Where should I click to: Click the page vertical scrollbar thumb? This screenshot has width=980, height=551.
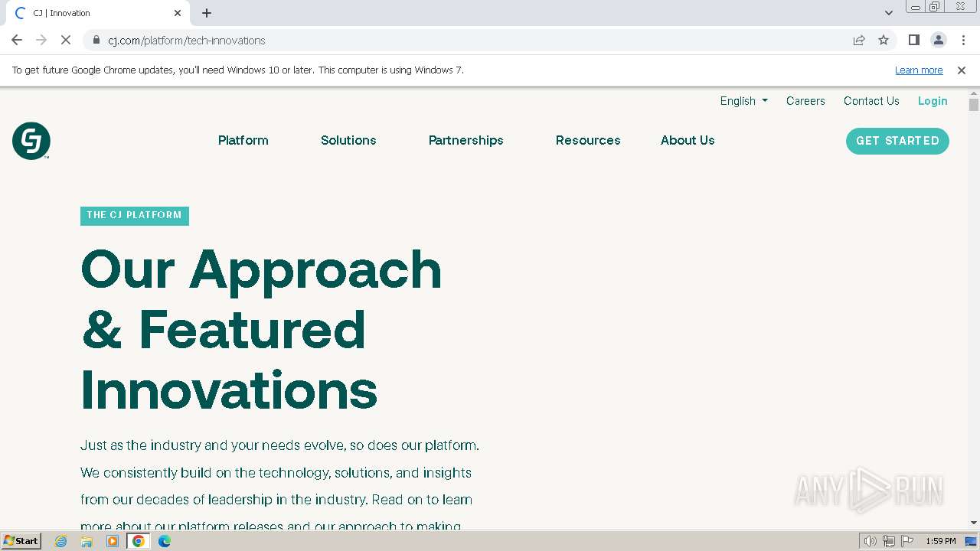pos(974,105)
